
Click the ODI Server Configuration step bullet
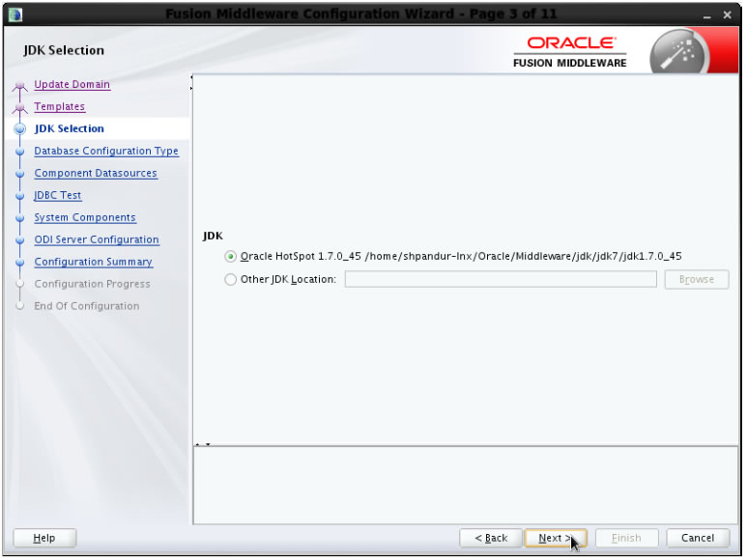[x=19, y=240]
